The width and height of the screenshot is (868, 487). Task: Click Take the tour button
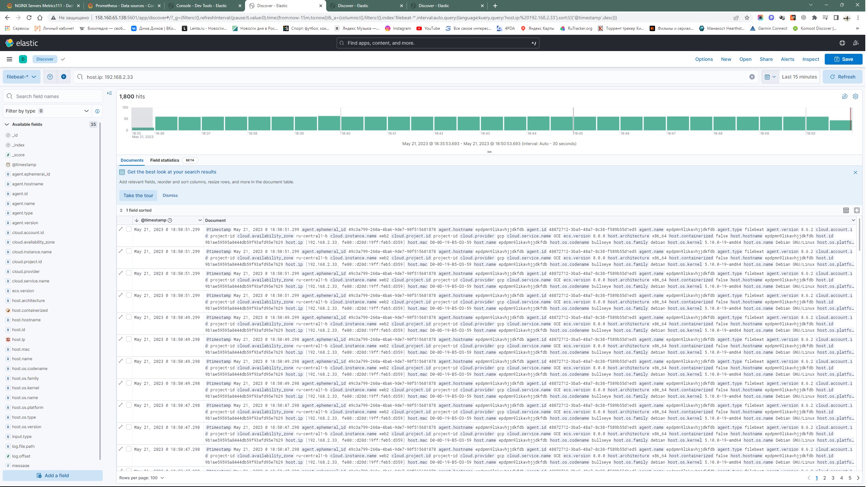point(138,195)
